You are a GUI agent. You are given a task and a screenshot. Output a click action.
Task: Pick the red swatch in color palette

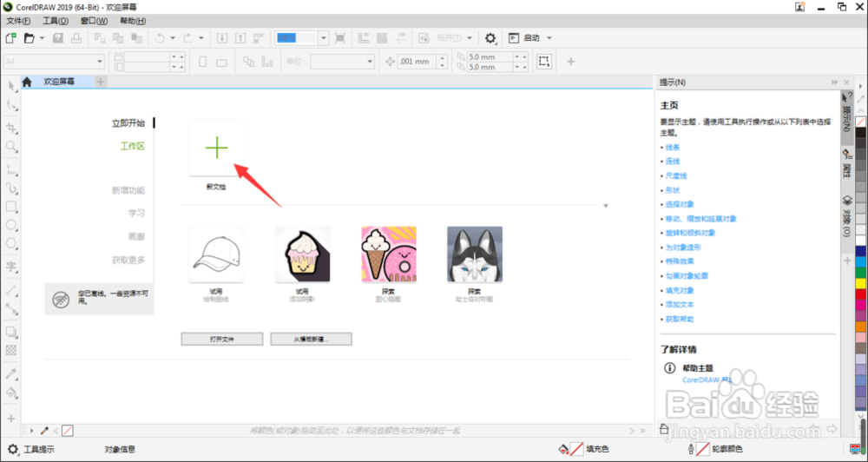(861, 294)
